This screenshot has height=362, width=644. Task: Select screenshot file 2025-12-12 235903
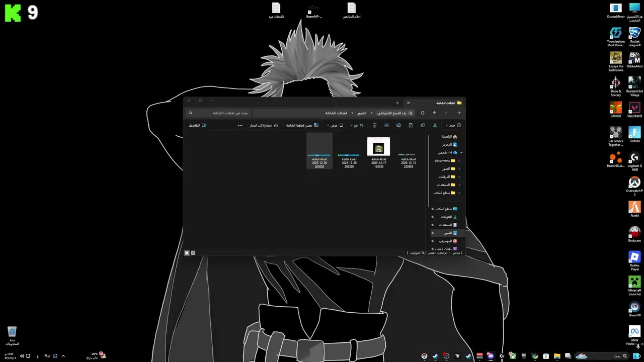coord(408,160)
